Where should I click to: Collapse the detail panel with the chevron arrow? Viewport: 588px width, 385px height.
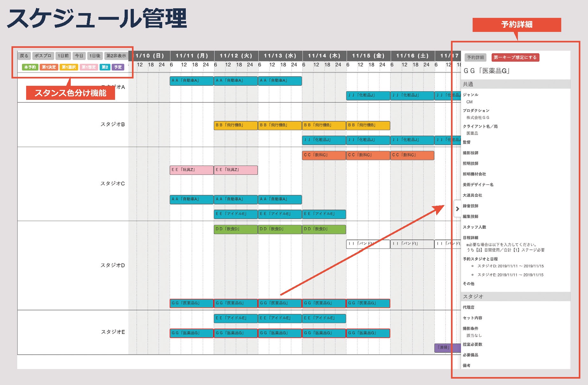(x=457, y=209)
